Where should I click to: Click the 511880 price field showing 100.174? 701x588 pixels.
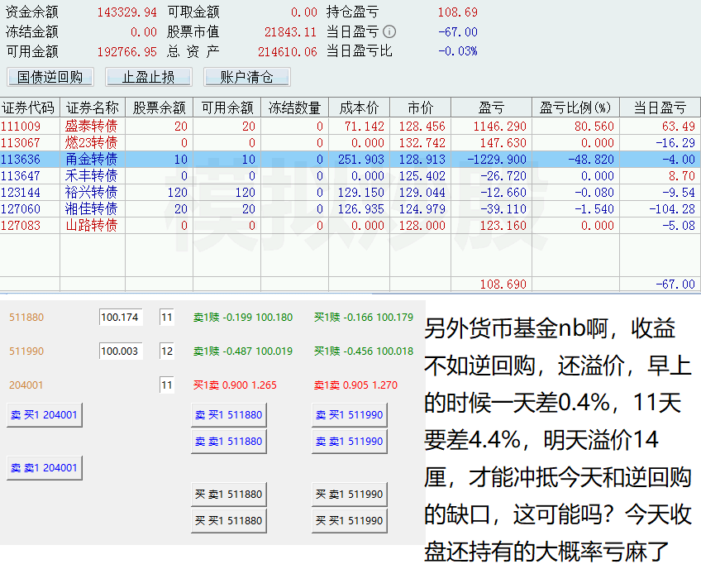(121, 318)
